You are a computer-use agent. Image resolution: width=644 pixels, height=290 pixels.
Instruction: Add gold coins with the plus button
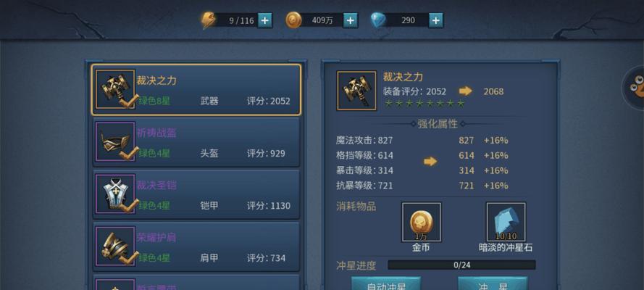[x=350, y=20]
